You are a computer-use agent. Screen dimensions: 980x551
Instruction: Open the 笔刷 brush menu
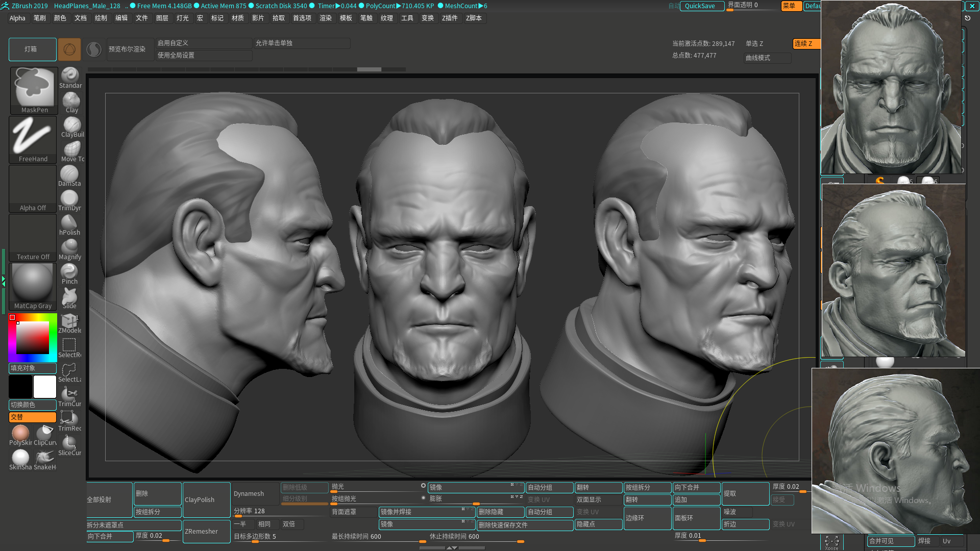pyautogui.click(x=40, y=18)
